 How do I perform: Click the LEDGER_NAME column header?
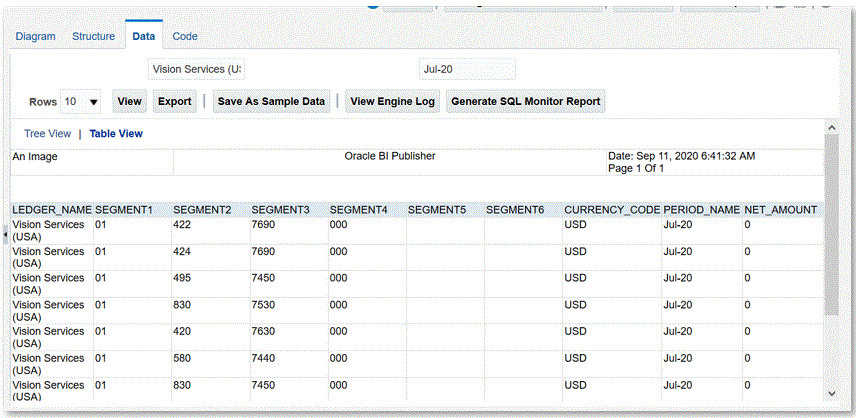tap(51, 210)
